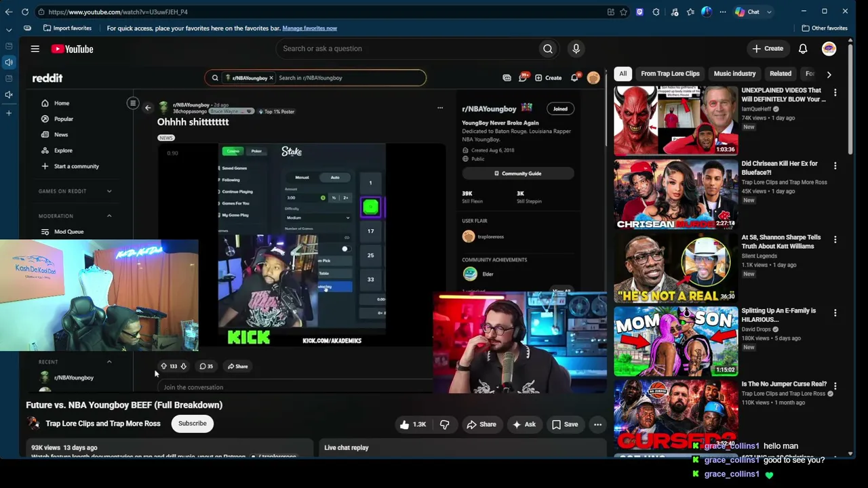Screen dimensions: 868x488
Task: Open the first vertical tab
Action: 9,45
